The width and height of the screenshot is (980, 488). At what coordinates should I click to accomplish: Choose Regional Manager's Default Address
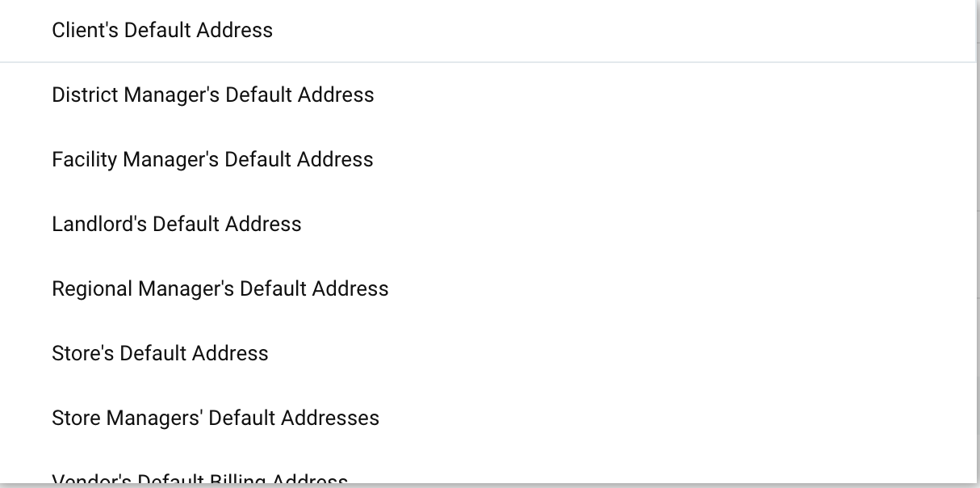(x=220, y=289)
